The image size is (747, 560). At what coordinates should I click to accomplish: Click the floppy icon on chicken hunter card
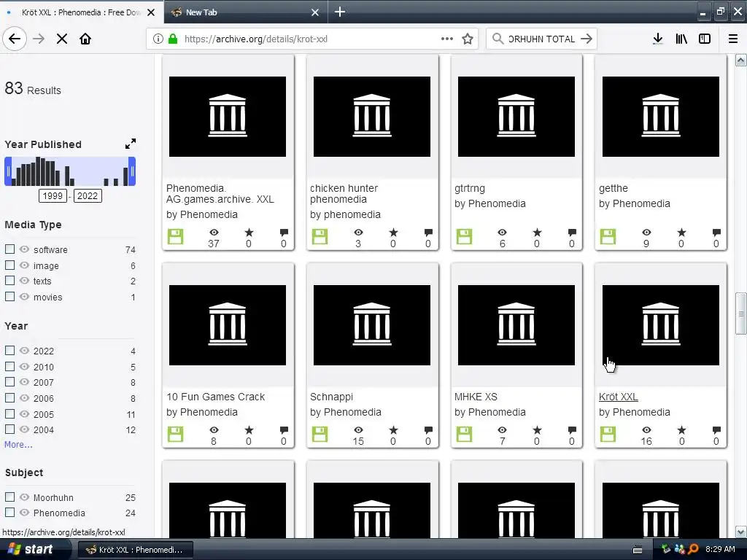click(320, 237)
